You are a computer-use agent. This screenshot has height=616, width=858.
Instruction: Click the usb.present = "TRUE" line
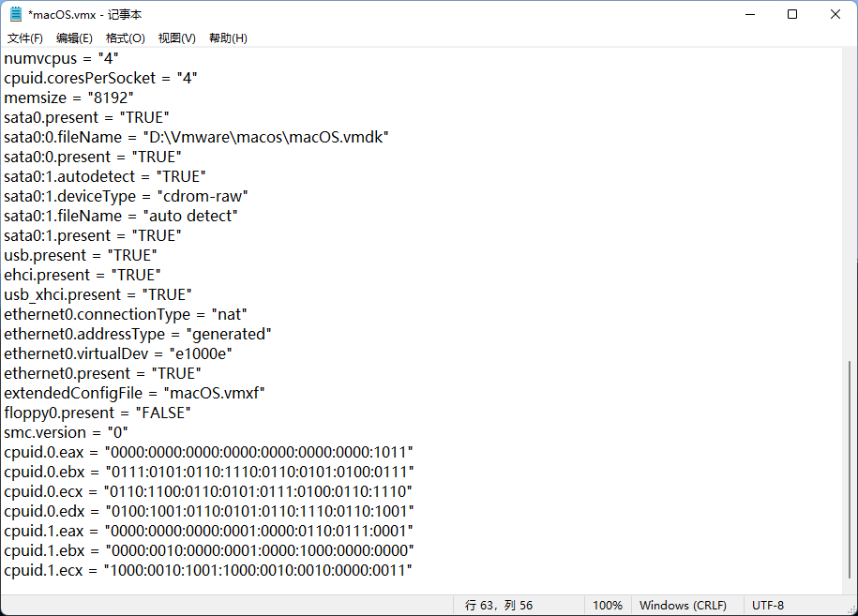point(81,255)
